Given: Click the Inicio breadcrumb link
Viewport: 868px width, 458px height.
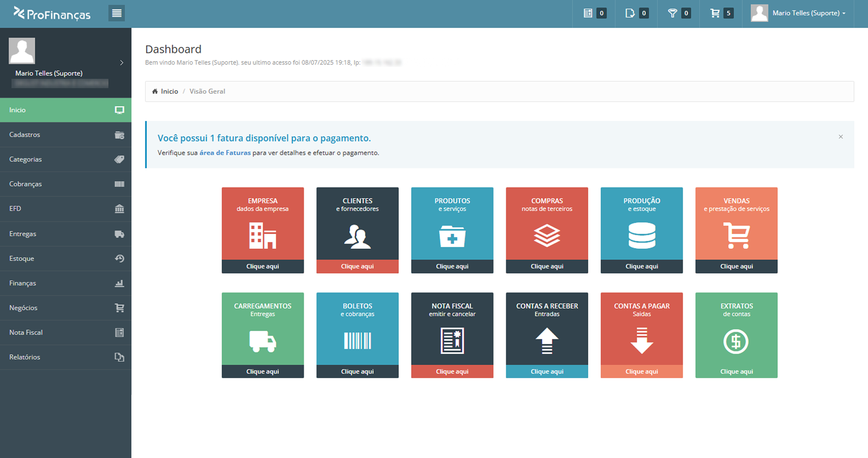Looking at the screenshot, I should pos(169,91).
